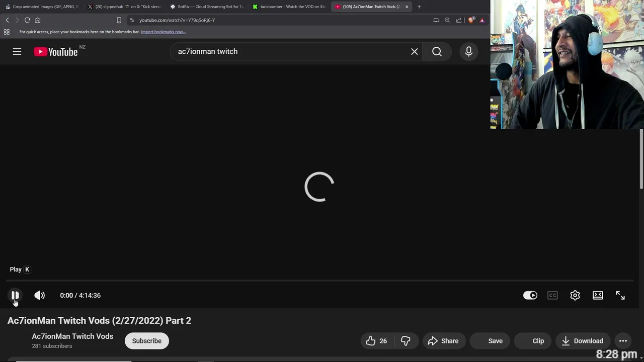644x362 pixels.
Task: Open a new browser tab
Action: (x=419, y=7)
